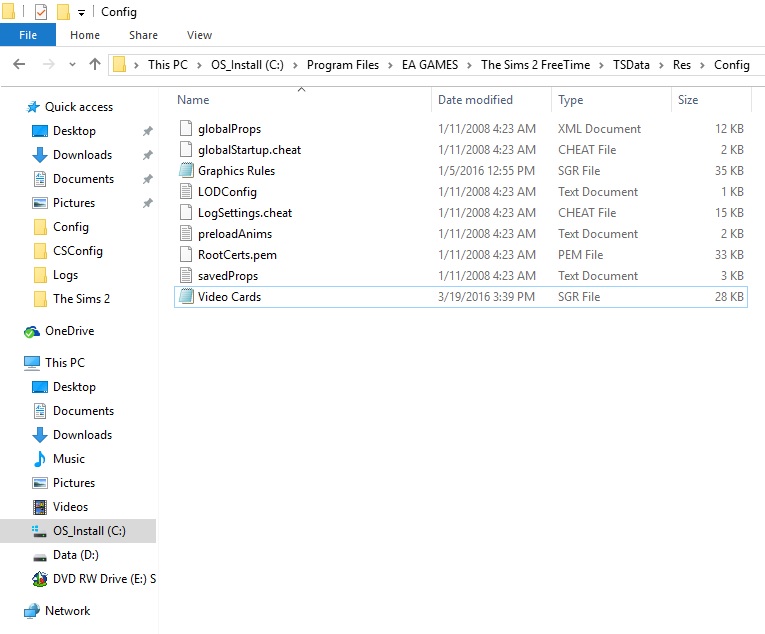Click the DVD RW Drive icon

(40, 579)
